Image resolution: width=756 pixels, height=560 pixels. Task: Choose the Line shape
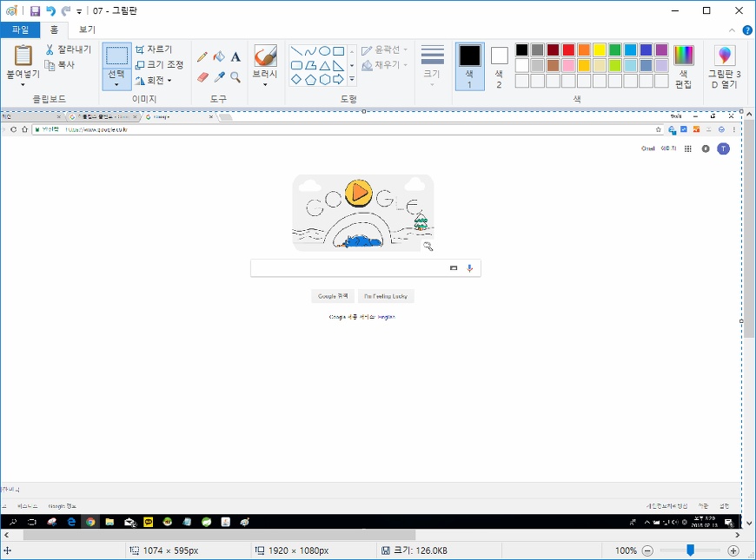pyautogui.click(x=296, y=51)
